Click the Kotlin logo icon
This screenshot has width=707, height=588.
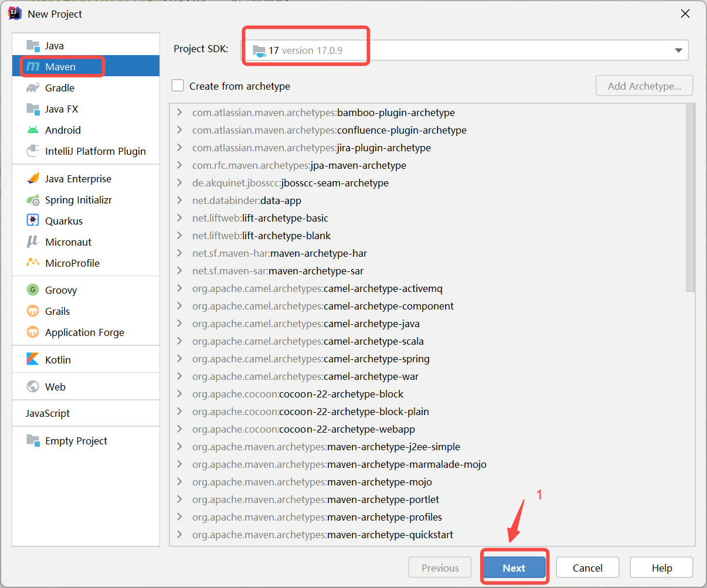click(x=33, y=359)
